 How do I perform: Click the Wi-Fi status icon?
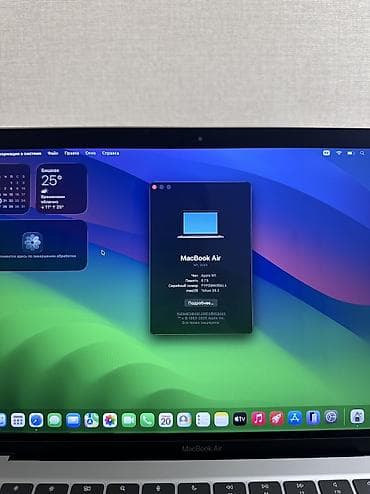(x=339, y=153)
